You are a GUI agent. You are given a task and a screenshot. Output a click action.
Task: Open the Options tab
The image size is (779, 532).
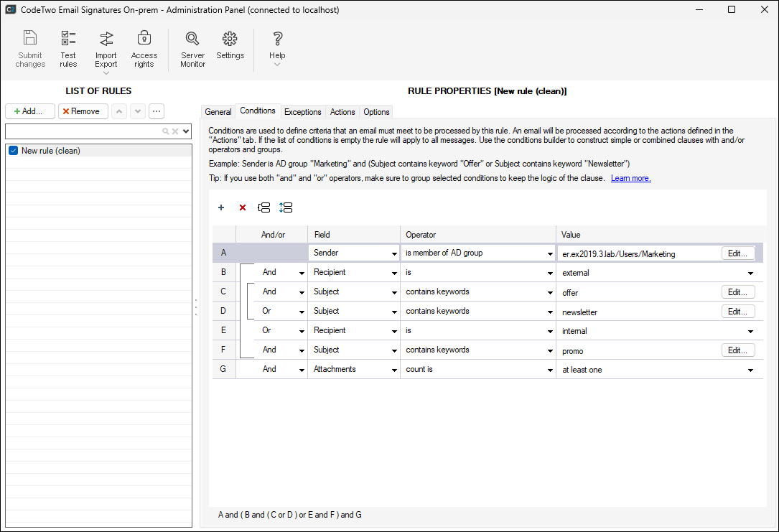376,112
